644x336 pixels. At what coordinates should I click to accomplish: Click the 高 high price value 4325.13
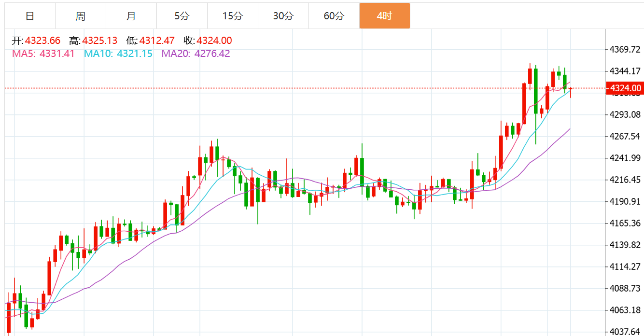tap(100, 41)
